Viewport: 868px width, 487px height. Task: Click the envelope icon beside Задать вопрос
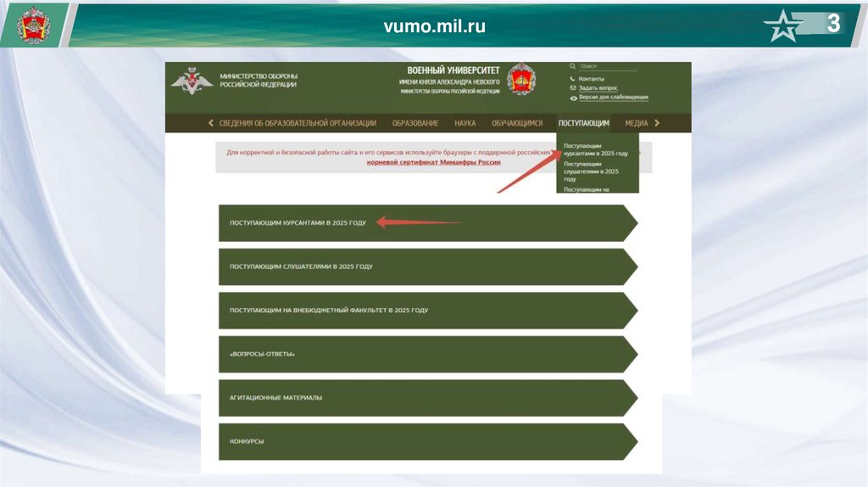click(x=573, y=87)
